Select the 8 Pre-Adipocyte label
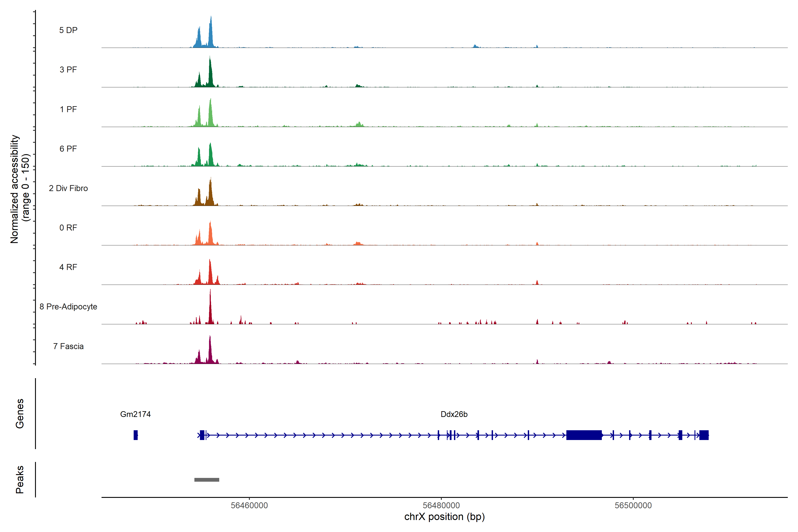798x532 pixels. 68,307
